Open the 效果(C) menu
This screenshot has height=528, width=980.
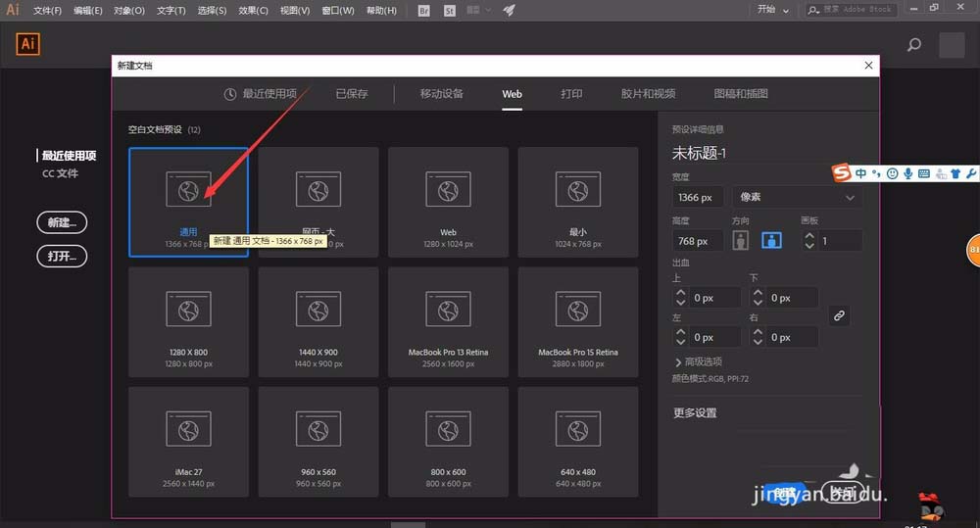pyautogui.click(x=253, y=11)
